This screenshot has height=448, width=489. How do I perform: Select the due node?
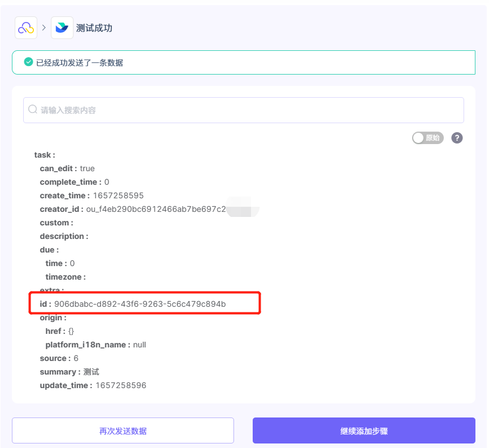[x=49, y=250]
